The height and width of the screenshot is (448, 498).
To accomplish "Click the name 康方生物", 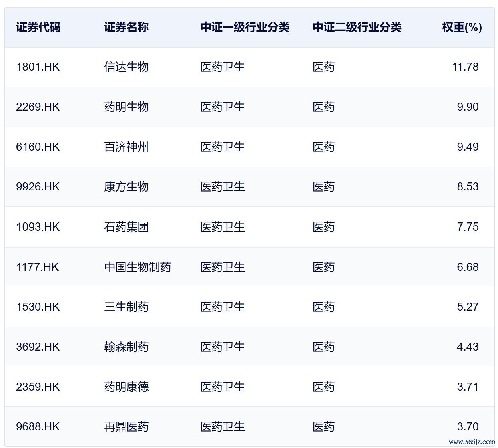I will (x=126, y=187).
